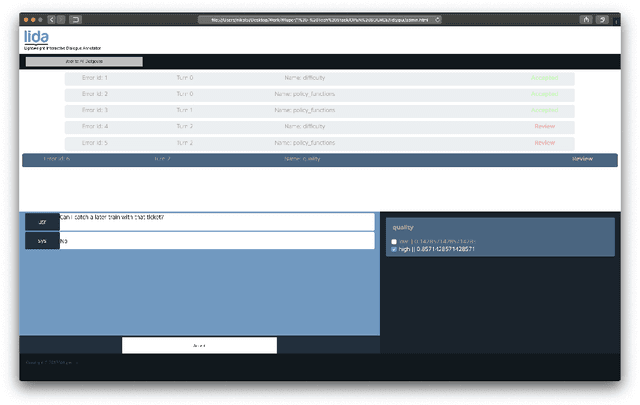Select Error id: 2 policy_functions row
This screenshot has height=405, width=640.
319,94
